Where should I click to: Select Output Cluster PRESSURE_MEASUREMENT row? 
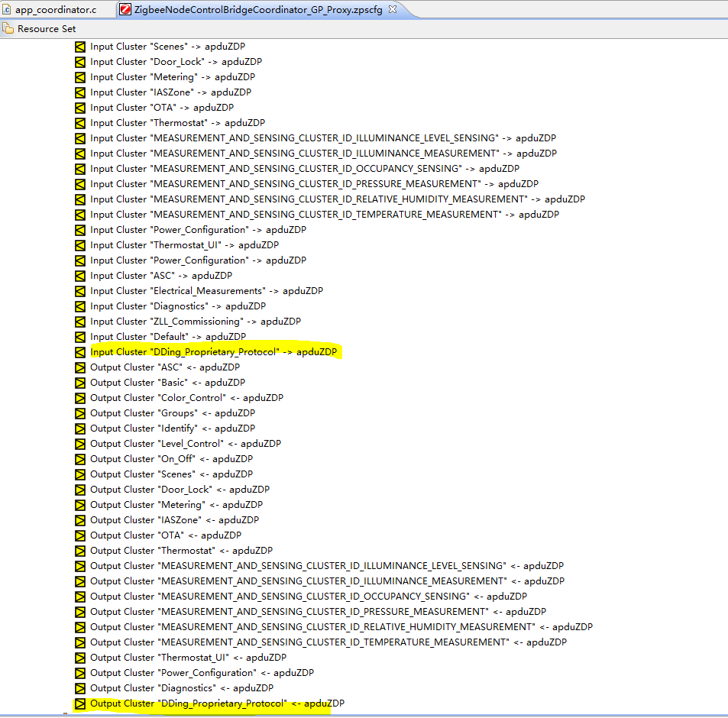[x=311, y=612]
